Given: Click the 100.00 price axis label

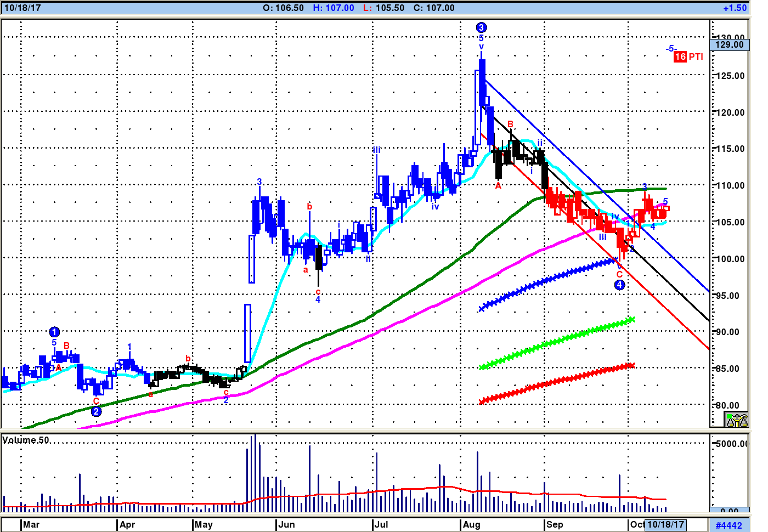Looking at the screenshot, I should click(731, 259).
